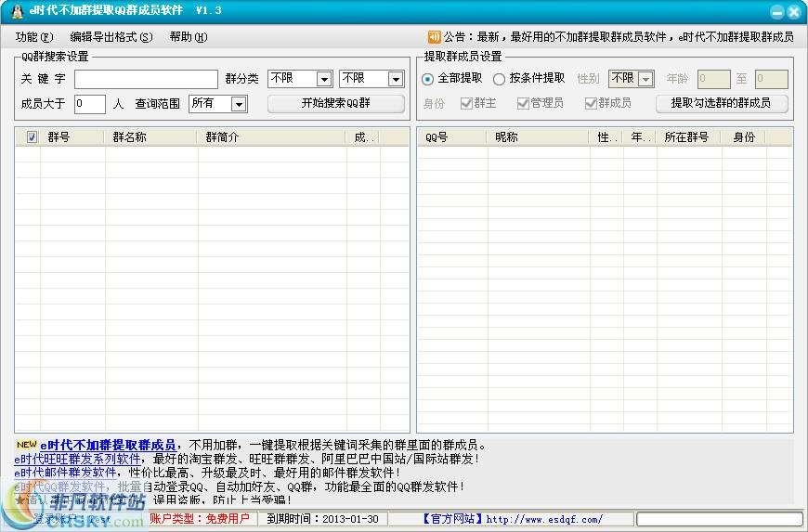The width and height of the screenshot is (808, 532).
Task: Toggle the 管理员 checkbox
Action: [523, 103]
